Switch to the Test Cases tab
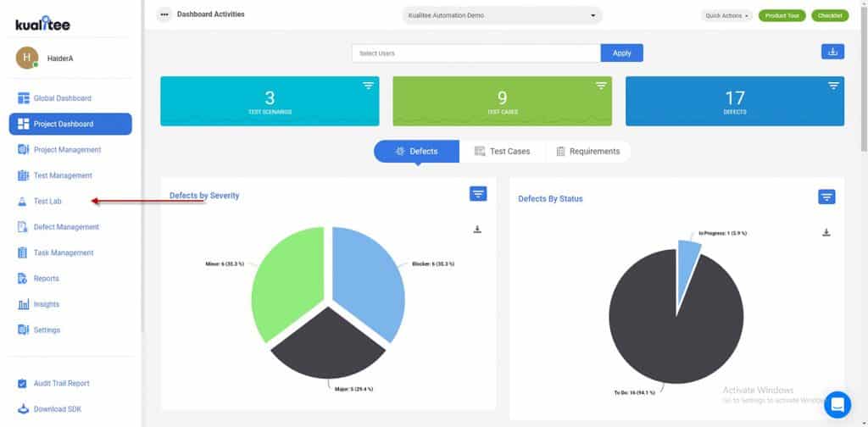The width and height of the screenshot is (868, 427). pos(502,151)
